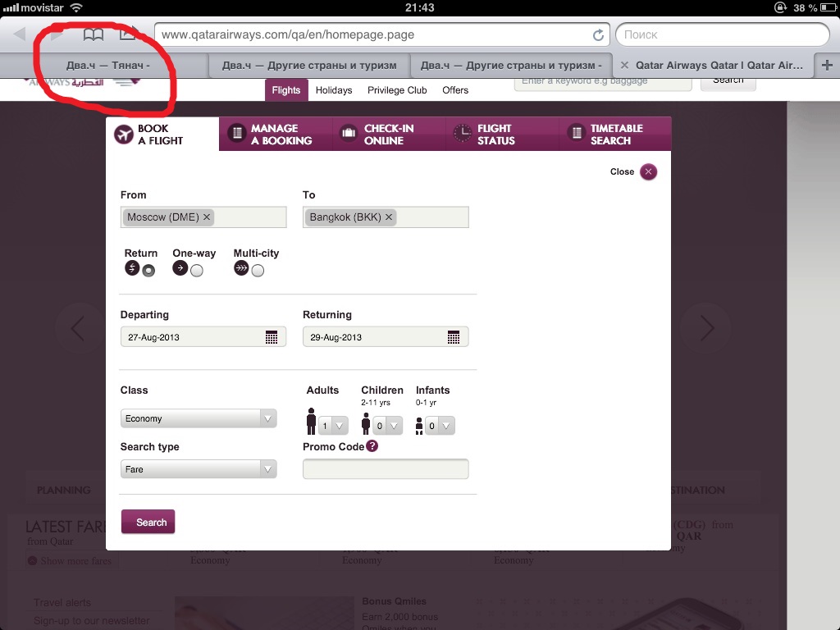Image resolution: width=840 pixels, height=630 pixels.
Task: Tap the Safari forward arrow
Action: click(x=57, y=34)
